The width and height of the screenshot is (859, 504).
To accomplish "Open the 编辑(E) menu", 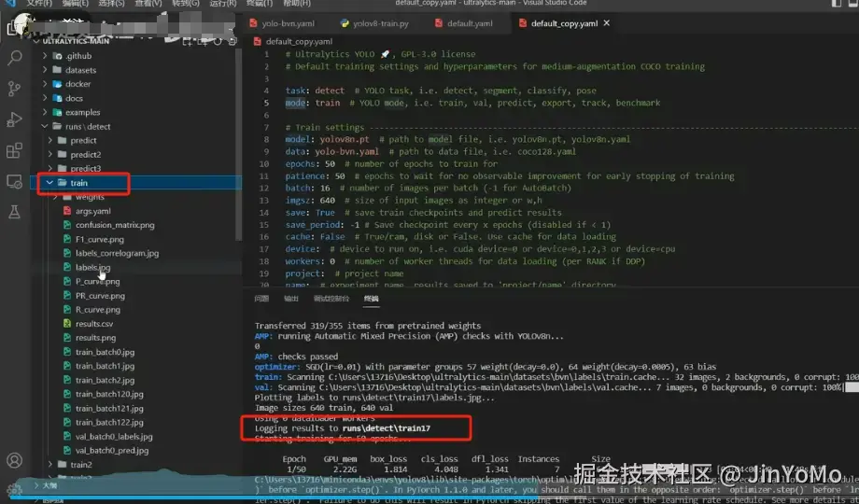I will pos(75,4).
